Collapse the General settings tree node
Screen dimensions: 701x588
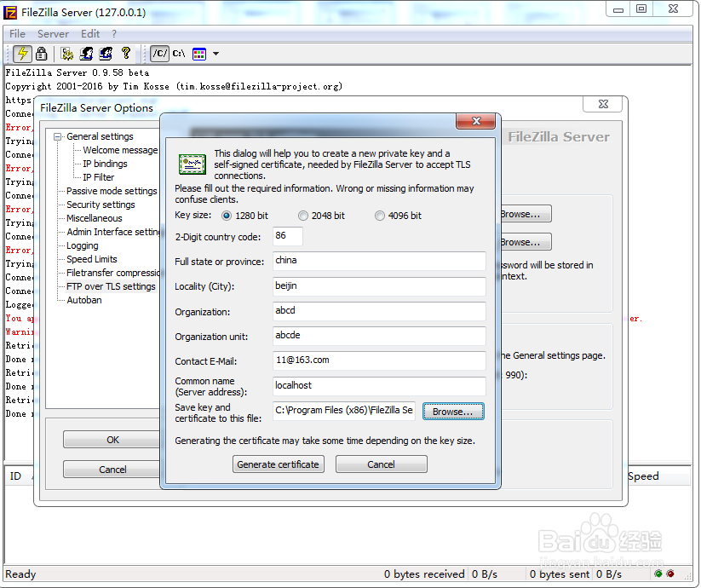tap(57, 135)
